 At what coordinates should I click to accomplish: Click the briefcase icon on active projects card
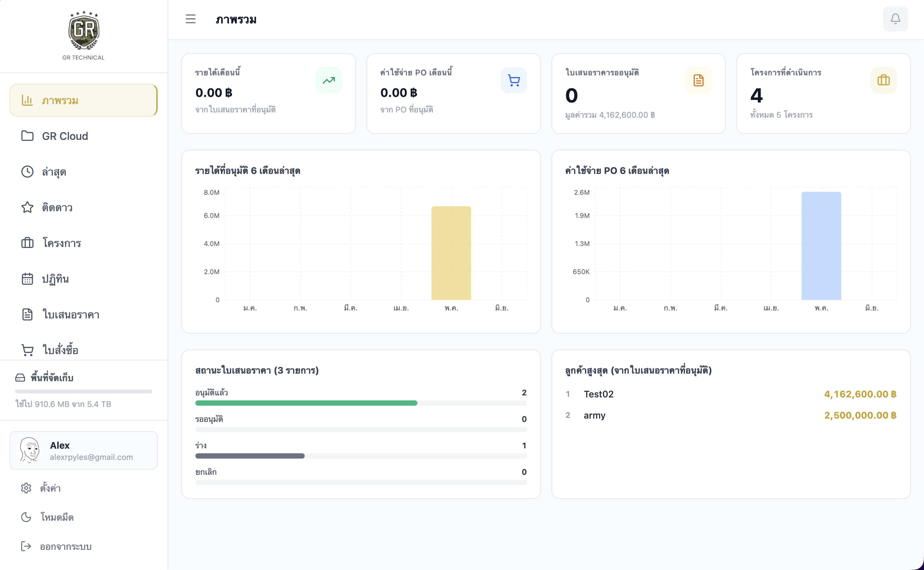[883, 80]
